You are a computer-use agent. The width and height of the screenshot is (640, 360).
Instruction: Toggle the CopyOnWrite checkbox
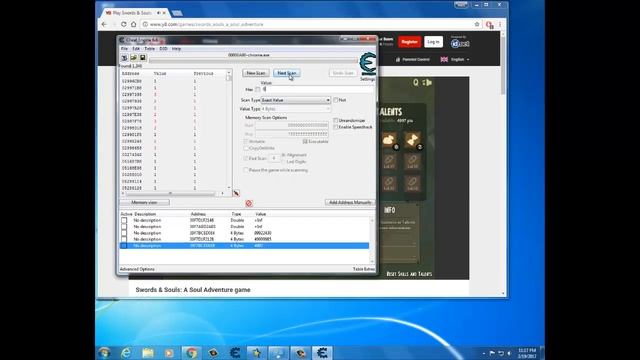click(246, 148)
